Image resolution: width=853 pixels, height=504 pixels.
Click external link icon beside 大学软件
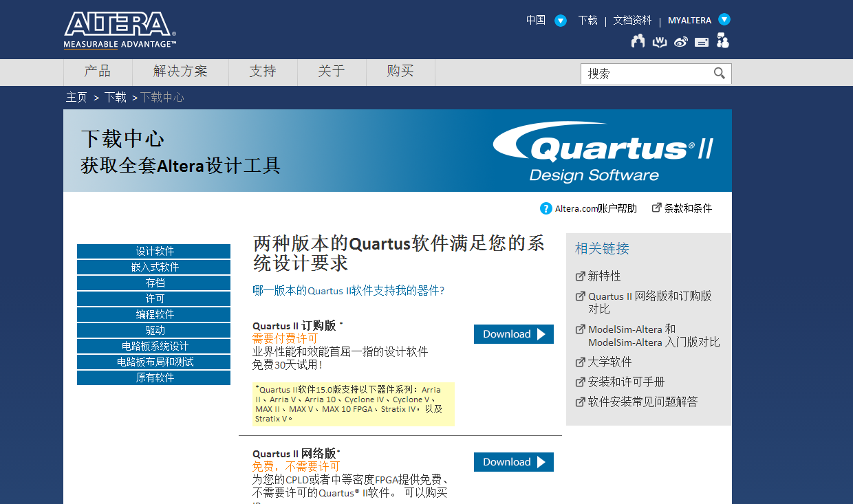click(x=580, y=362)
